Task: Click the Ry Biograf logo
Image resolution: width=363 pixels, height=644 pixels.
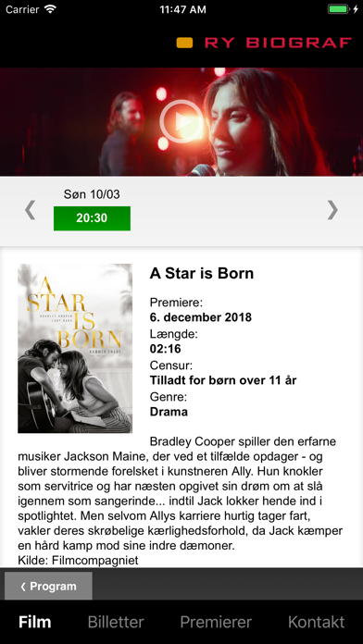Action: [264, 43]
